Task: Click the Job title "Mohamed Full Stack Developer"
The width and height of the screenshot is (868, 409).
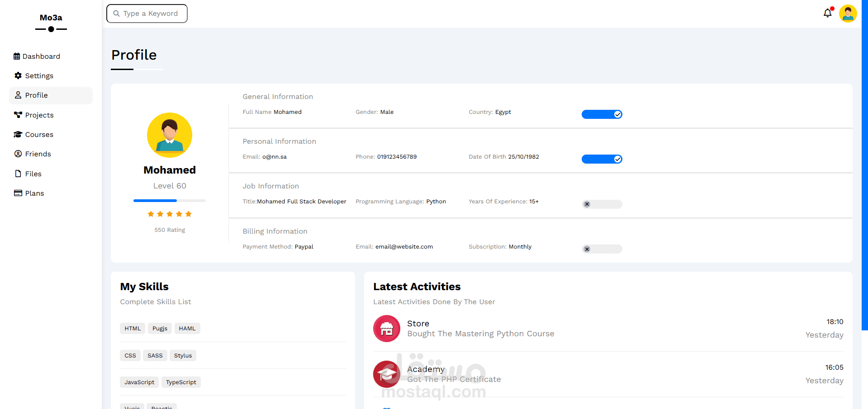Action: click(302, 202)
